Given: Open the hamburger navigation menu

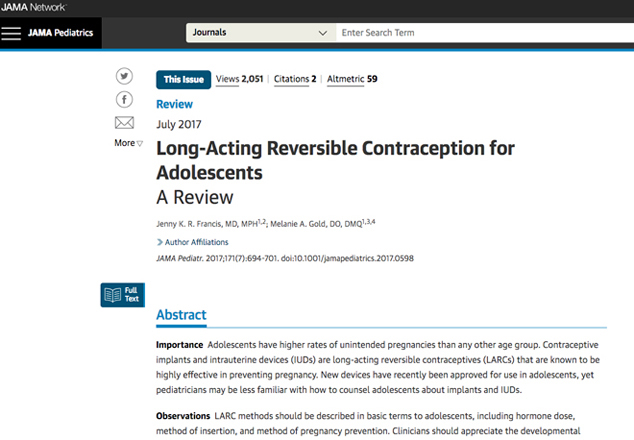Looking at the screenshot, I should click(11, 33).
